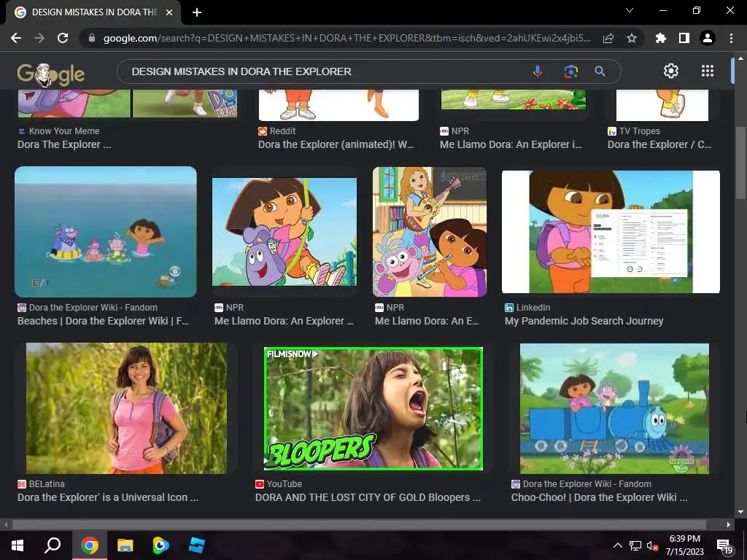This screenshot has height=560, width=747.
Task: Open Dora swinging on vine thumbnail
Action: pyautogui.click(x=285, y=232)
